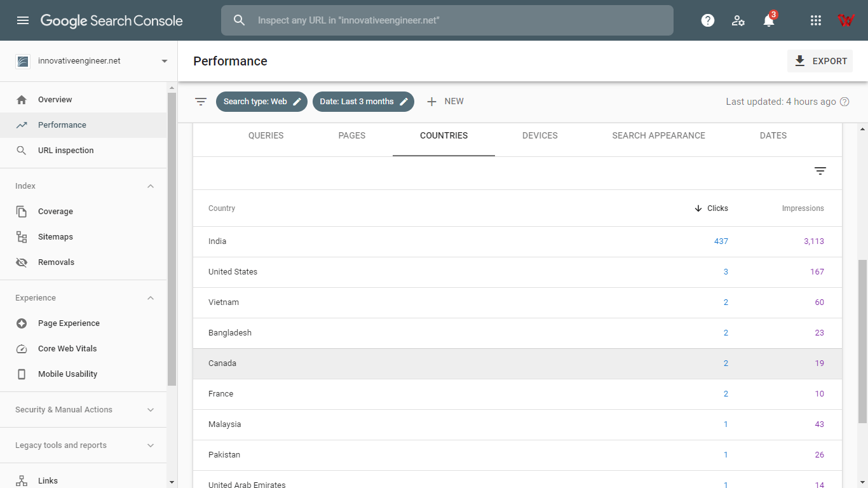
Task: Click the Last updated info icon
Action: (x=844, y=102)
